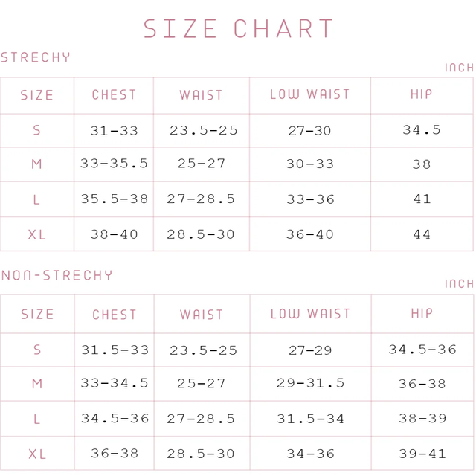Viewport: 476px width, 476px height.
Task: Click the HIP header in non-strechy table
Action: point(422,313)
